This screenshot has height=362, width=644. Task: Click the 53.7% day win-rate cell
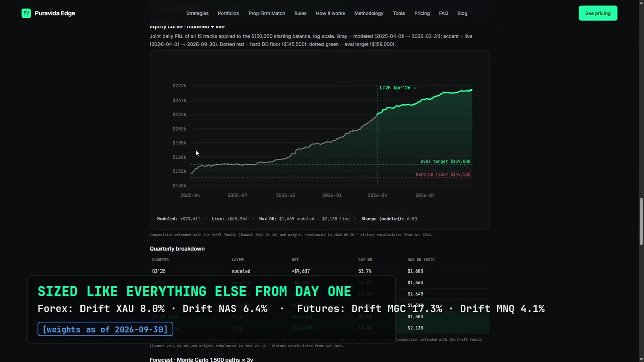(365, 271)
